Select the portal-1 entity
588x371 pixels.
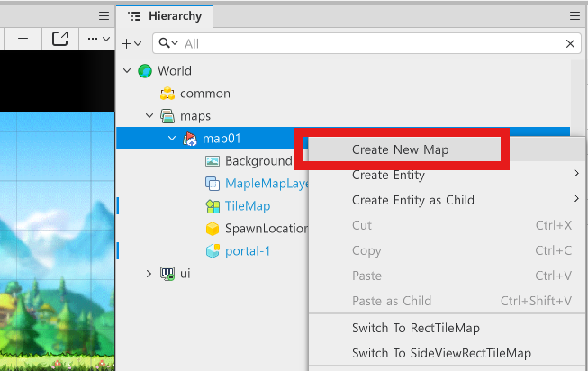248,251
